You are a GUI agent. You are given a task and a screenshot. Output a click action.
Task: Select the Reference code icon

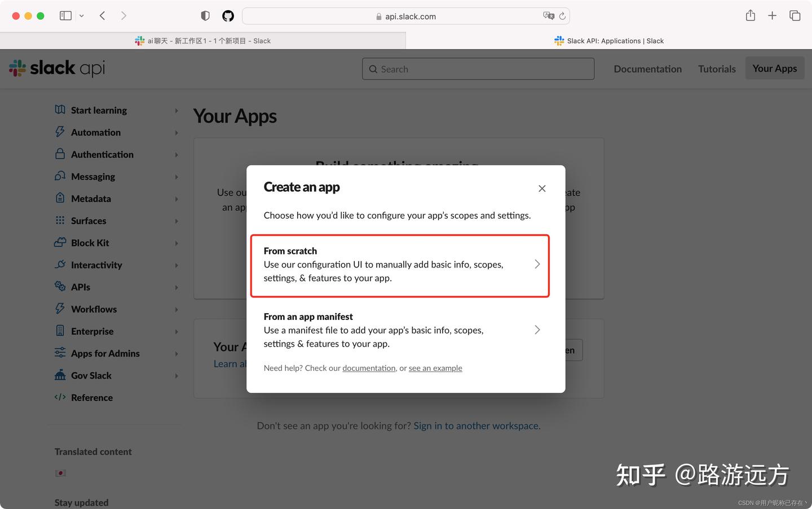pos(60,397)
